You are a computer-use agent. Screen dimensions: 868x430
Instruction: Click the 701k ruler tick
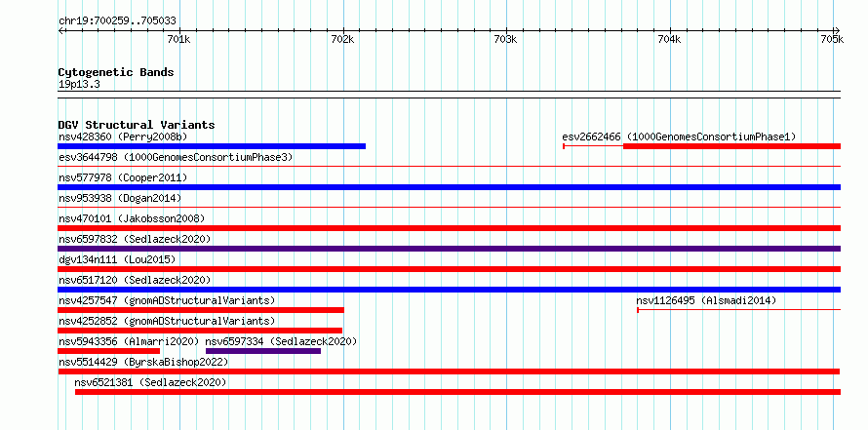pos(178,39)
